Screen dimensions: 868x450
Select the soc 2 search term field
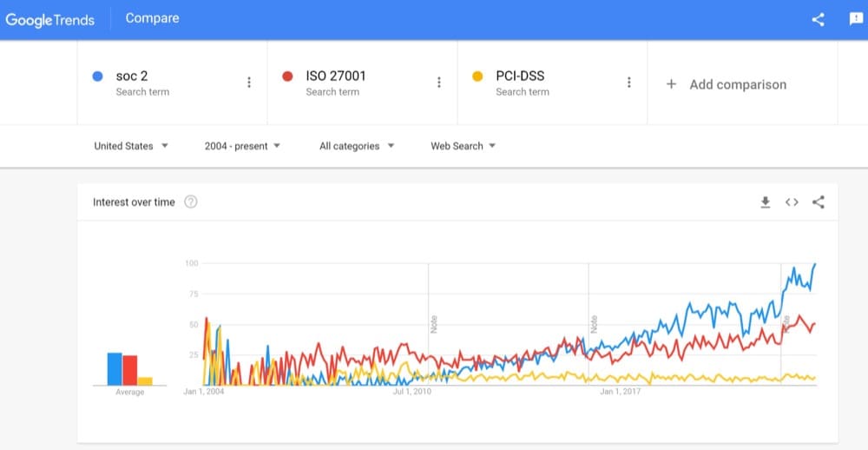[x=172, y=83]
